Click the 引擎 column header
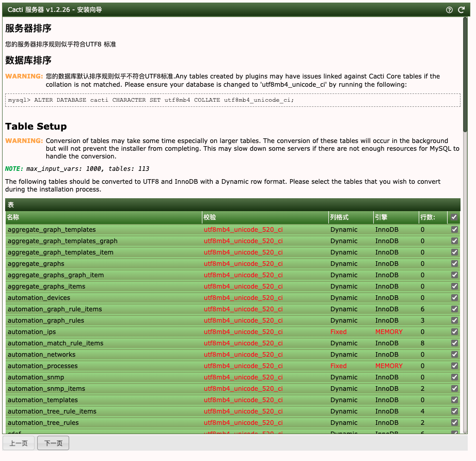The width and height of the screenshot is (476, 461). [395, 217]
